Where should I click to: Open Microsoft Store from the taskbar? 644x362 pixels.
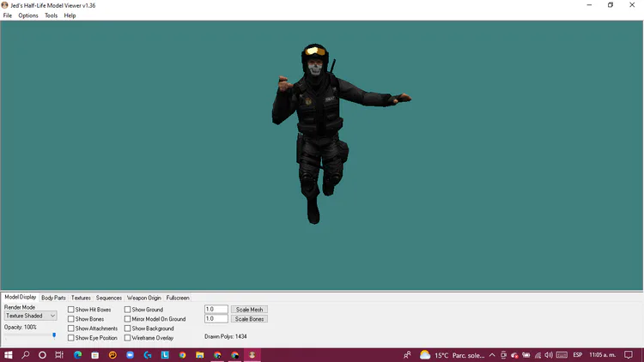click(94, 355)
